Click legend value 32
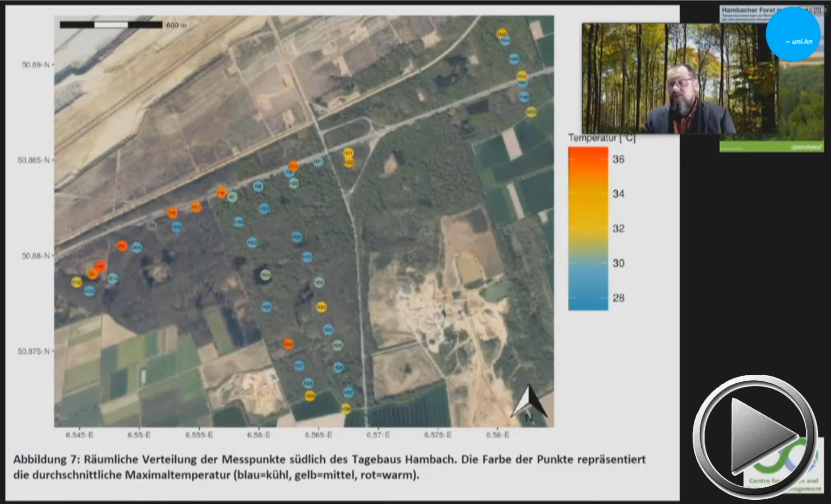The width and height of the screenshot is (831, 504). [x=618, y=228]
